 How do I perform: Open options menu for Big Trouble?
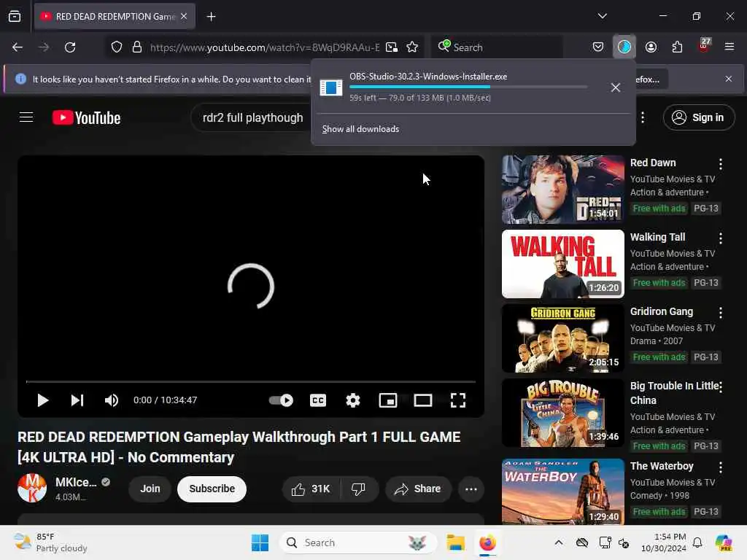(x=720, y=387)
